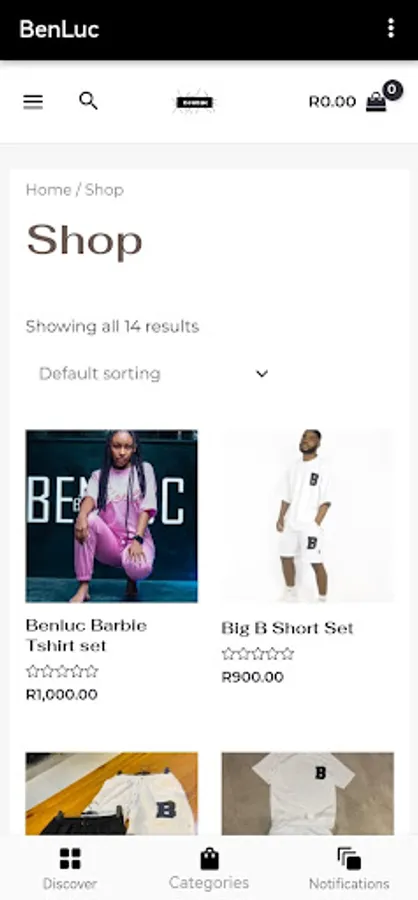418x900 pixels.
Task: Open the Categories bag icon
Action: [x=209, y=859]
